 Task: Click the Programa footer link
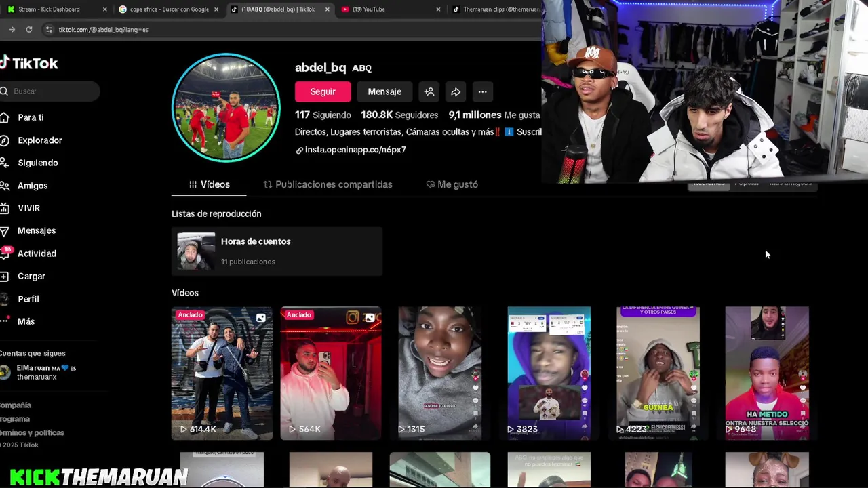point(15,419)
